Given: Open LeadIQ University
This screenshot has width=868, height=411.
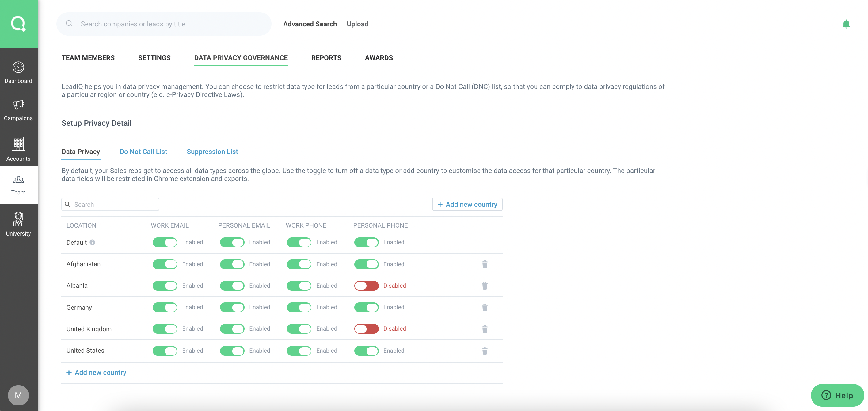Looking at the screenshot, I should pos(18,223).
